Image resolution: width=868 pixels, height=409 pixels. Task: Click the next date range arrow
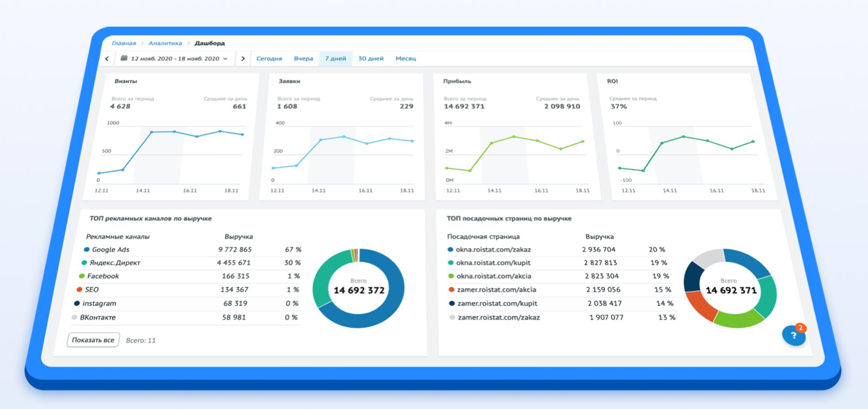tap(243, 58)
